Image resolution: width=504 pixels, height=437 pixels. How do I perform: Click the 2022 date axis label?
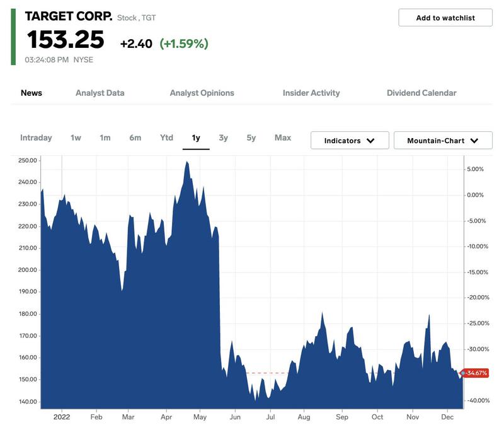pyautogui.click(x=62, y=417)
